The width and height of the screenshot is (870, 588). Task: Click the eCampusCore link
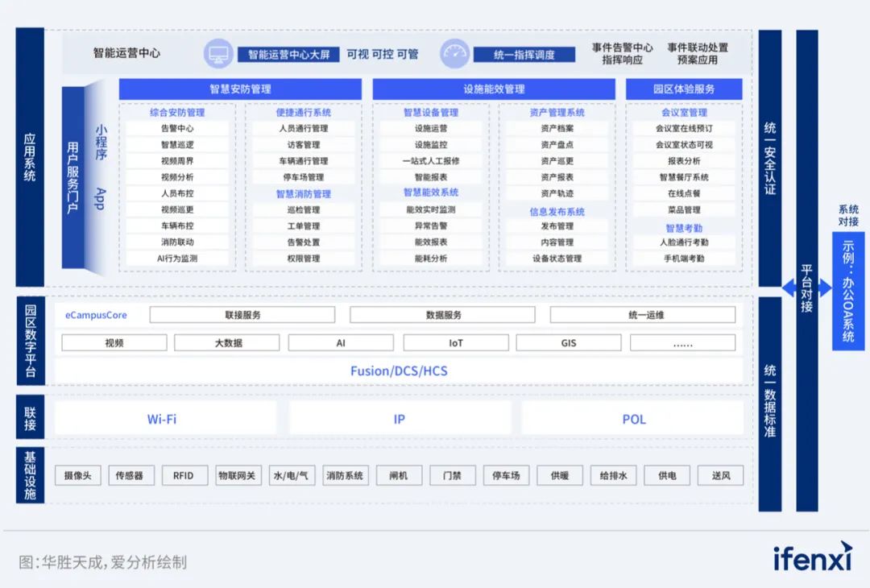96,315
